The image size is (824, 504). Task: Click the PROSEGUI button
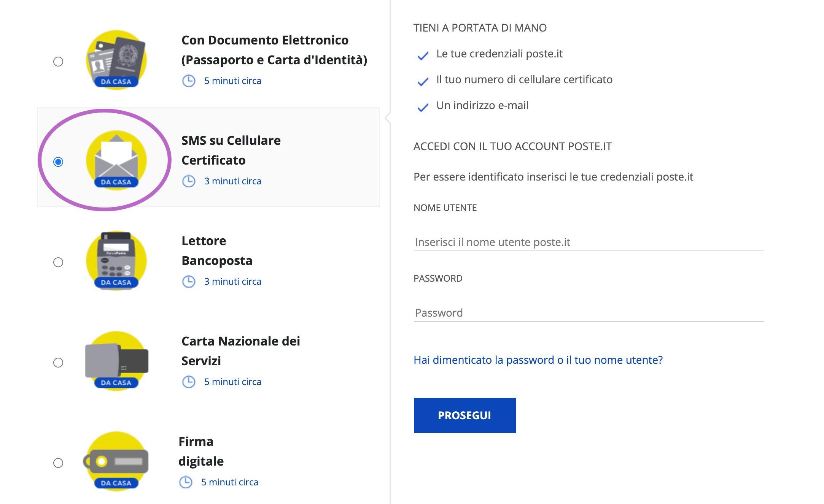pos(464,415)
